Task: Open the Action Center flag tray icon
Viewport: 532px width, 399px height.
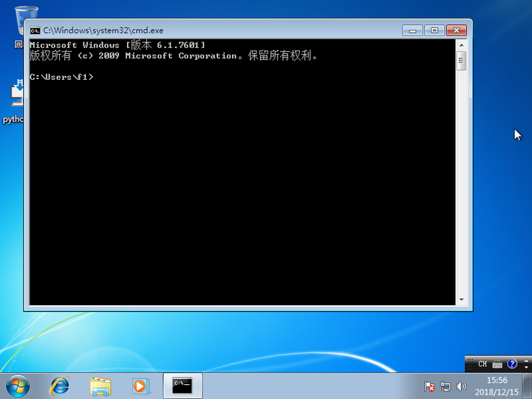Action: click(x=429, y=386)
